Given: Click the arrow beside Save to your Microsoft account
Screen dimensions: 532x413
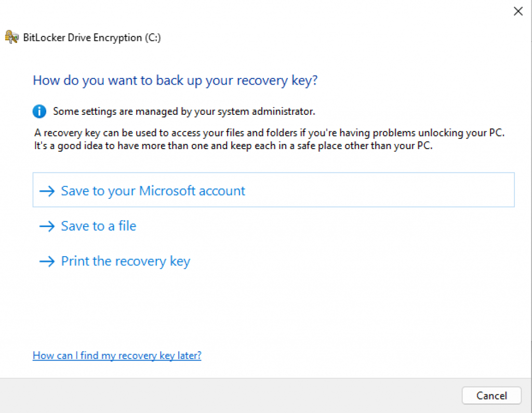Looking at the screenshot, I should click(47, 191).
